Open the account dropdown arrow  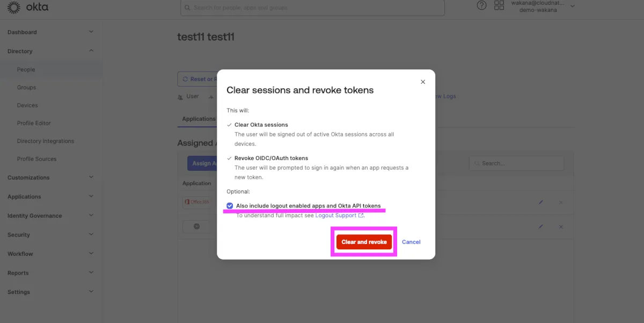(573, 6)
